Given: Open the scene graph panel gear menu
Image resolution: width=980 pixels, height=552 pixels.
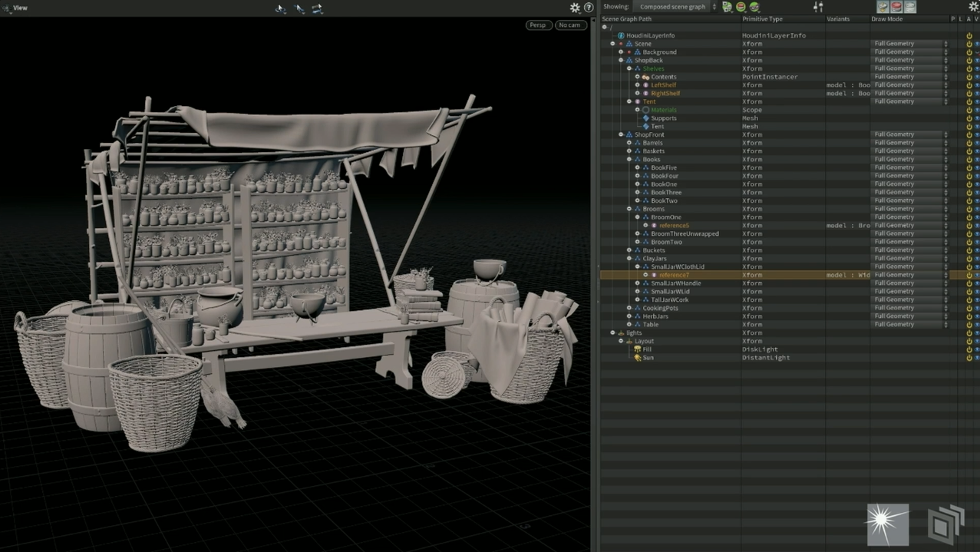Looking at the screenshot, I should click(x=973, y=7).
